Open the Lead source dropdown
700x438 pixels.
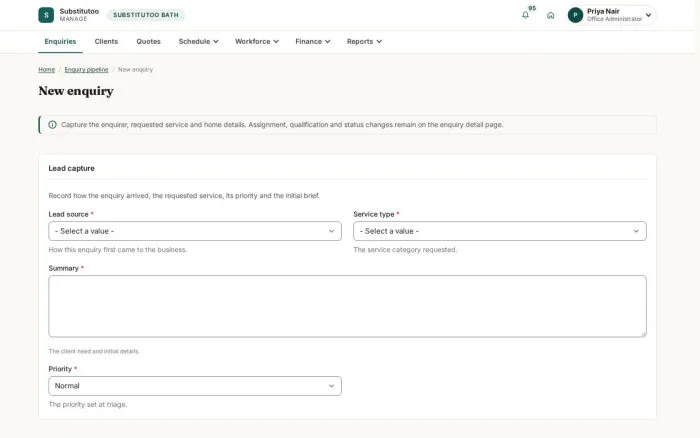[x=195, y=231]
